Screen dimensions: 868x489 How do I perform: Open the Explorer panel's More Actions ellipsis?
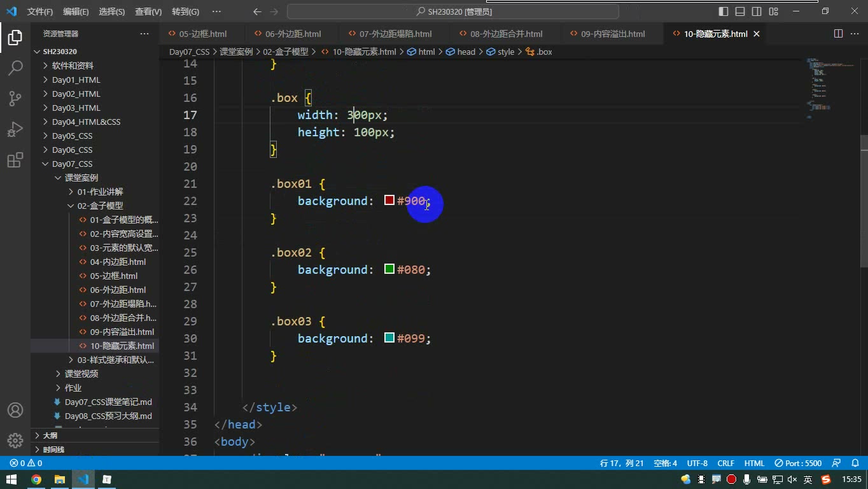tap(144, 34)
